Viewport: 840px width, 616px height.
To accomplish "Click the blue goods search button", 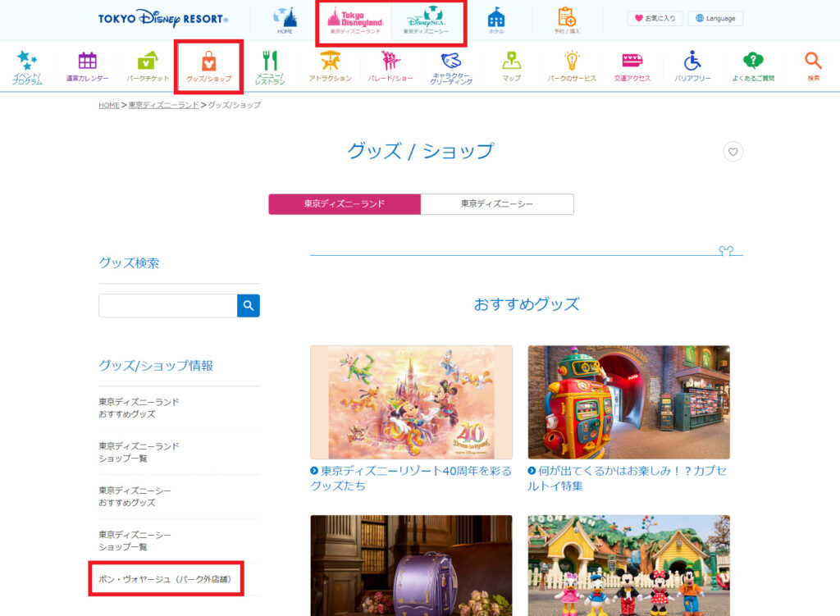I will tap(249, 305).
